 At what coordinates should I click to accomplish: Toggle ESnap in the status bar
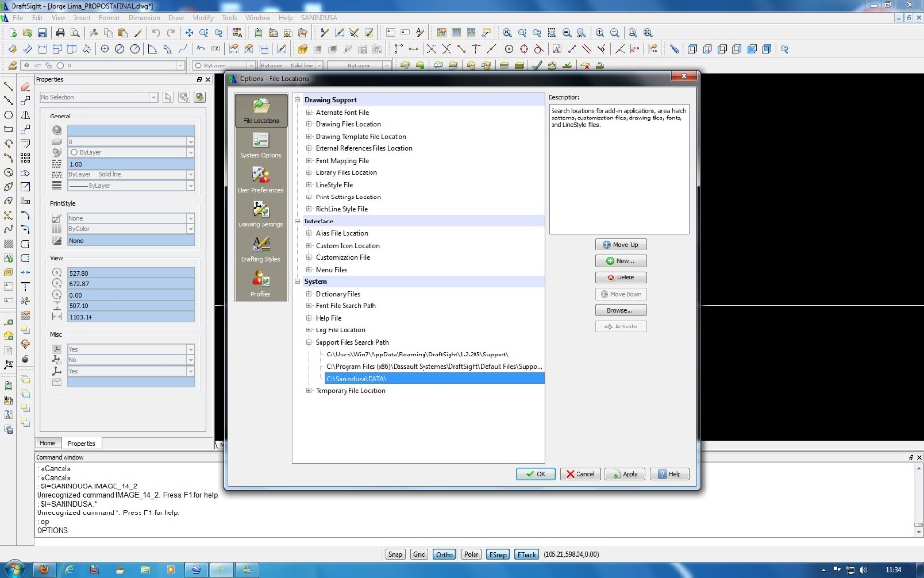tap(498, 554)
